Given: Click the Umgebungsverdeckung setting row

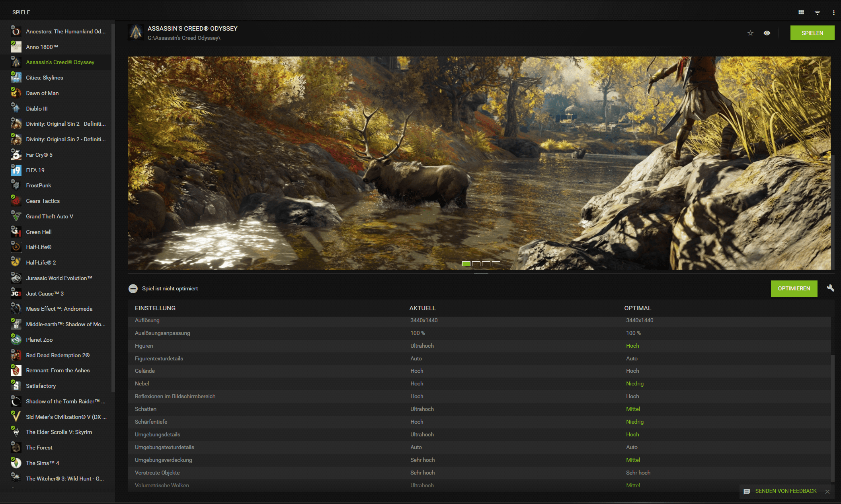Looking at the screenshot, I should point(479,460).
